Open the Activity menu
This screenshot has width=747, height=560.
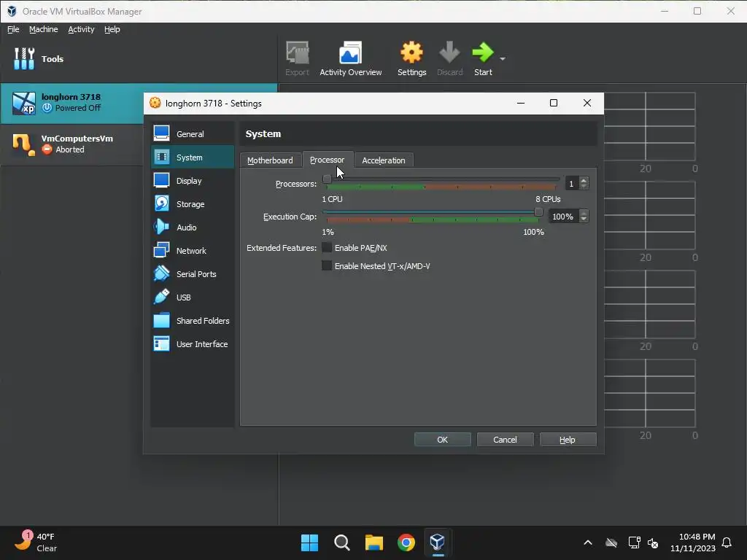coord(81,29)
